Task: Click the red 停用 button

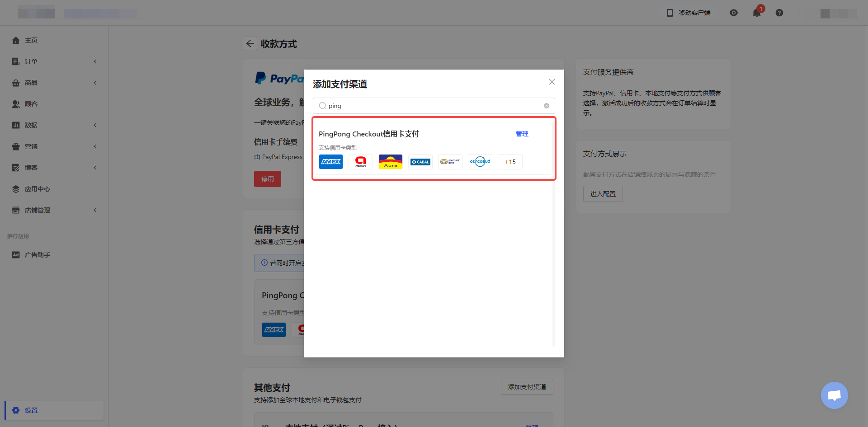Action: pyautogui.click(x=268, y=179)
